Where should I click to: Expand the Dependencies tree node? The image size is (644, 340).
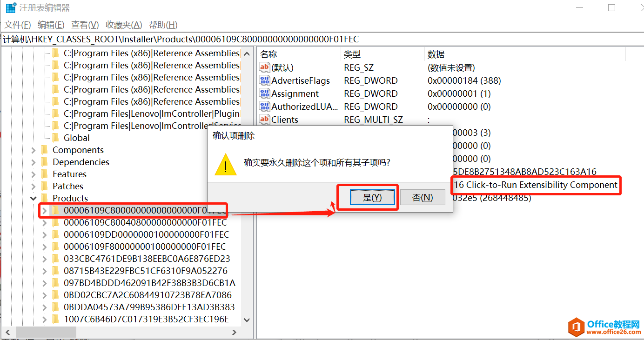34,162
